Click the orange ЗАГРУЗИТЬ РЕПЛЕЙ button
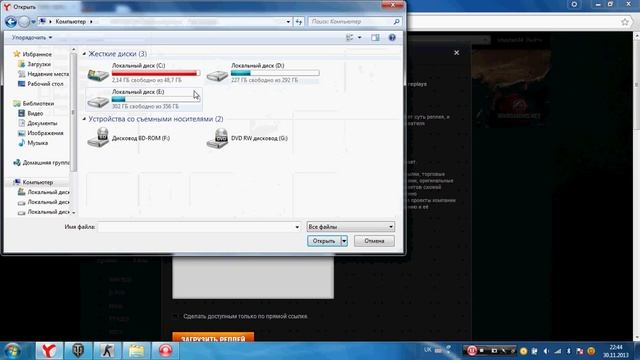Image resolution: width=640 pixels, height=360 pixels. tap(213, 338)
